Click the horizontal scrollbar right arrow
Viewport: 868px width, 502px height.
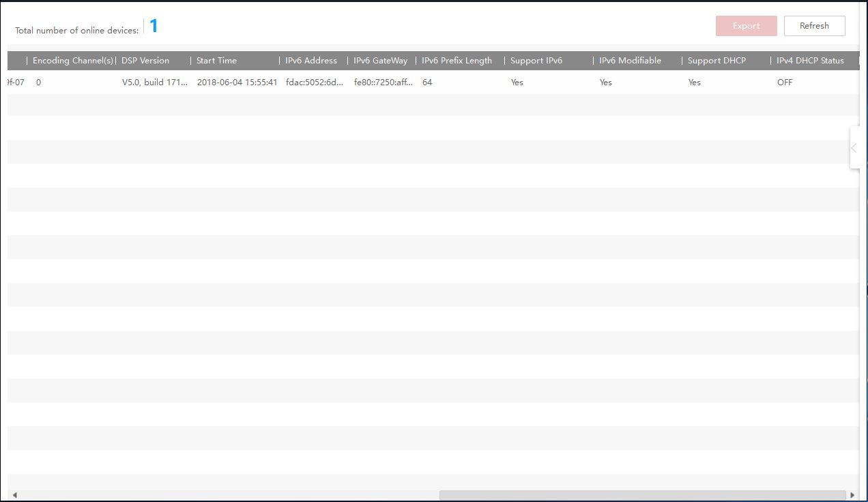click(852, 495)
